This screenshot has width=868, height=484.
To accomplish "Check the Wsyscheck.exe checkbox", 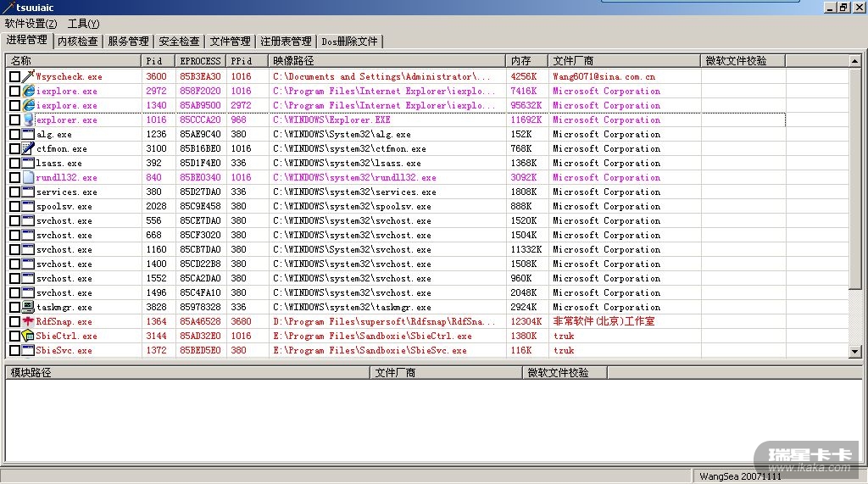I will pos(15,76).
